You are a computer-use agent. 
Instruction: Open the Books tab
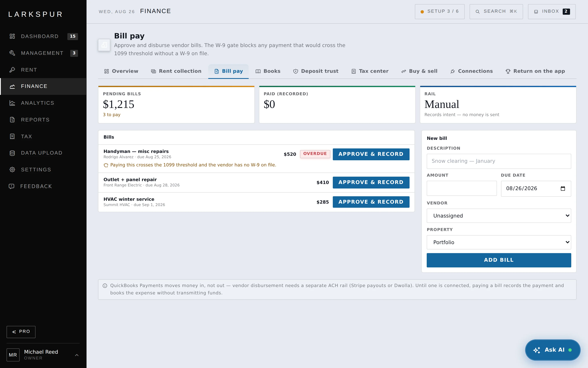pos(268,71)
